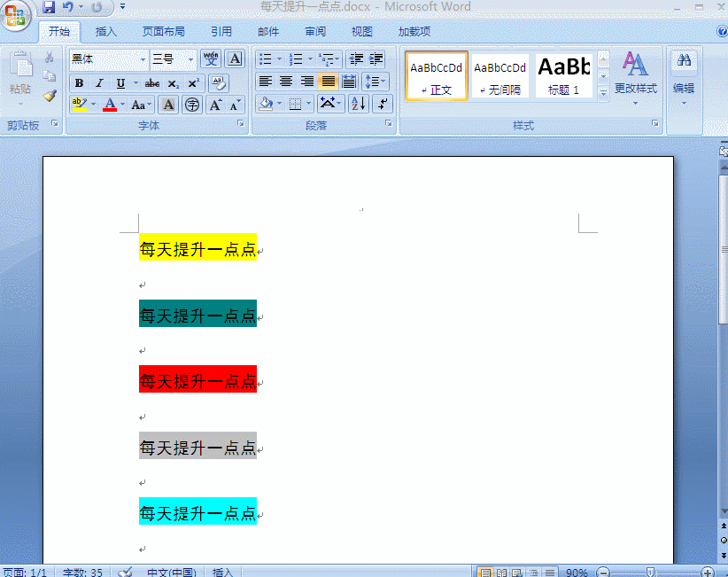Click the 中文(中国) language indicator

(x=171, y=573)
